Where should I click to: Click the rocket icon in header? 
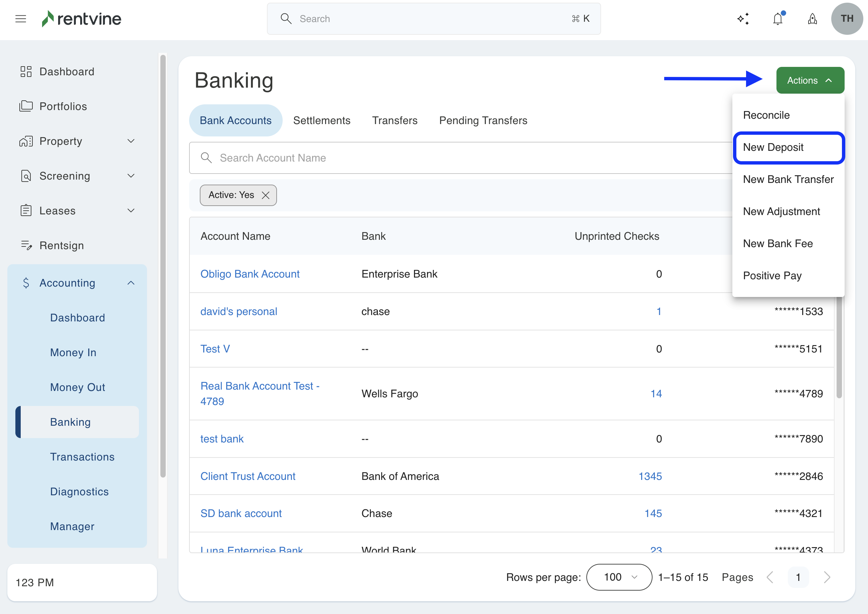(x=812, y=18)
